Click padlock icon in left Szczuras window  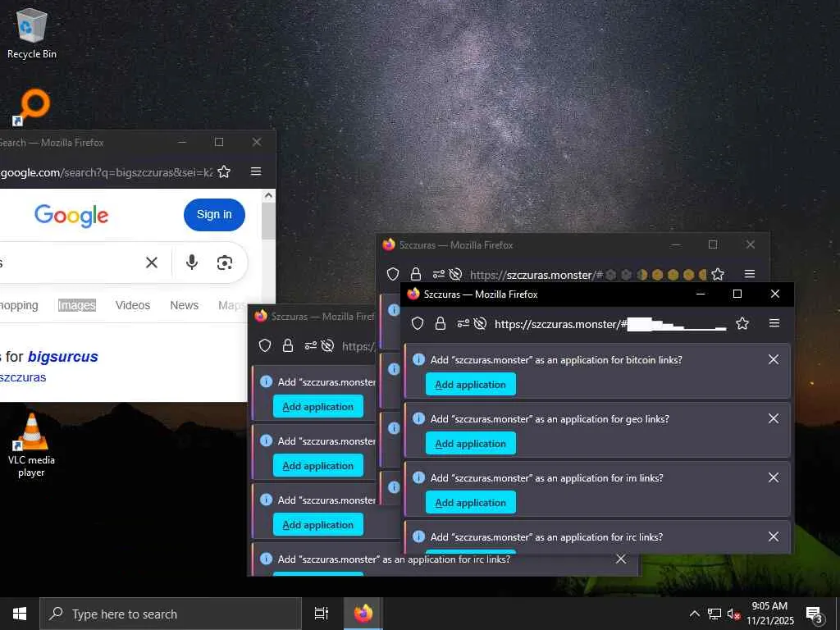(288, 345)
